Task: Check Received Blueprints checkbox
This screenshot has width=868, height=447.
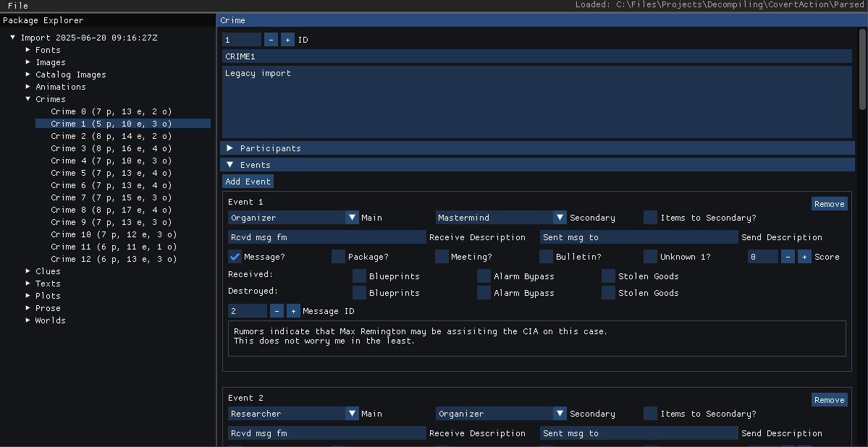Action: (x=359, y=276)
